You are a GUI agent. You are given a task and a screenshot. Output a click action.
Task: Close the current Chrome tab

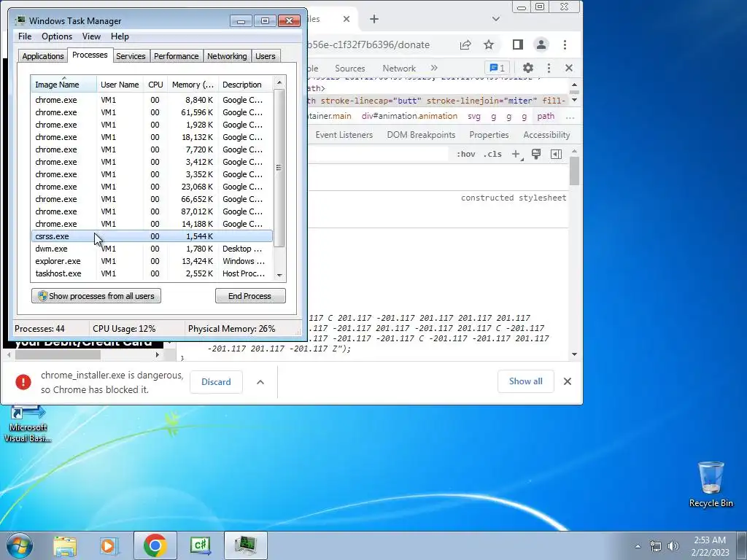[347, 19]
